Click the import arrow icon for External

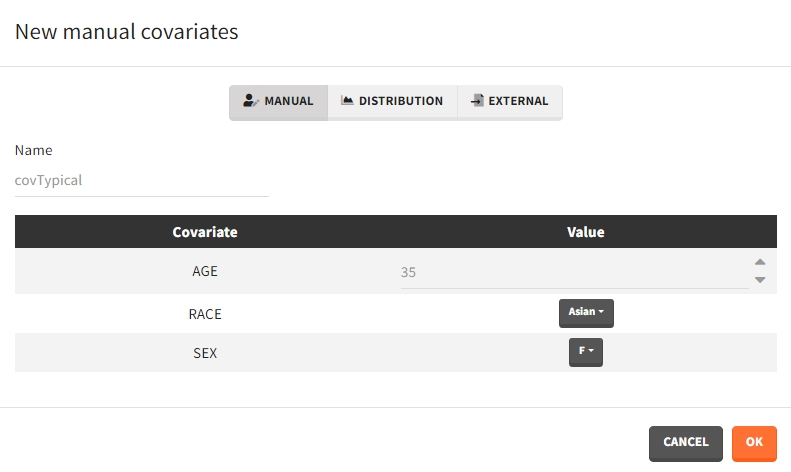[477, 101]
